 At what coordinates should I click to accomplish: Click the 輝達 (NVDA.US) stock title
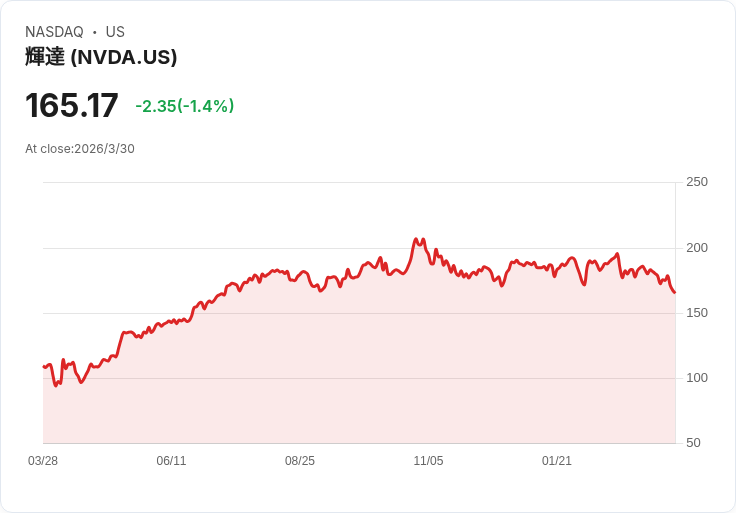click(101, 57)
